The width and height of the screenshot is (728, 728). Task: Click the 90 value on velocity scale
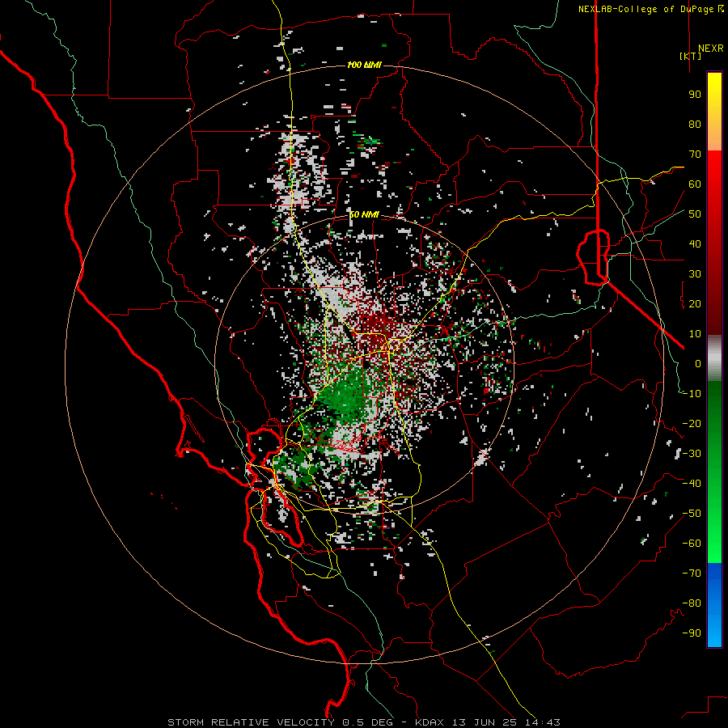pyautogui.click(x=695, y=95)
